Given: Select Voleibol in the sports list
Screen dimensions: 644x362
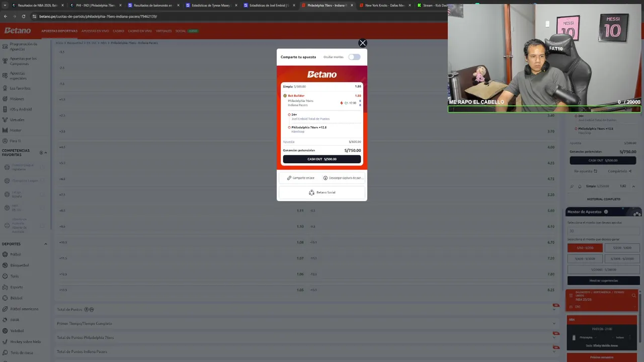Looking at the screenshot, I should point(17,331).
